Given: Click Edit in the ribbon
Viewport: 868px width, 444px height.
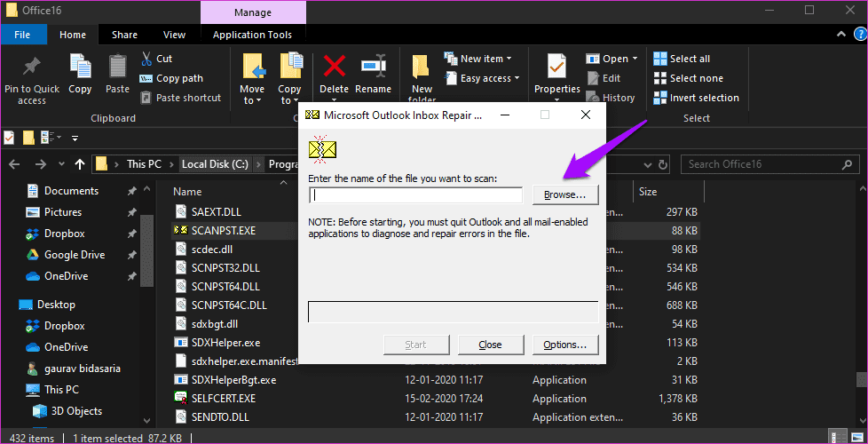Looking at the screenshot, I should [x=604, y=79].
